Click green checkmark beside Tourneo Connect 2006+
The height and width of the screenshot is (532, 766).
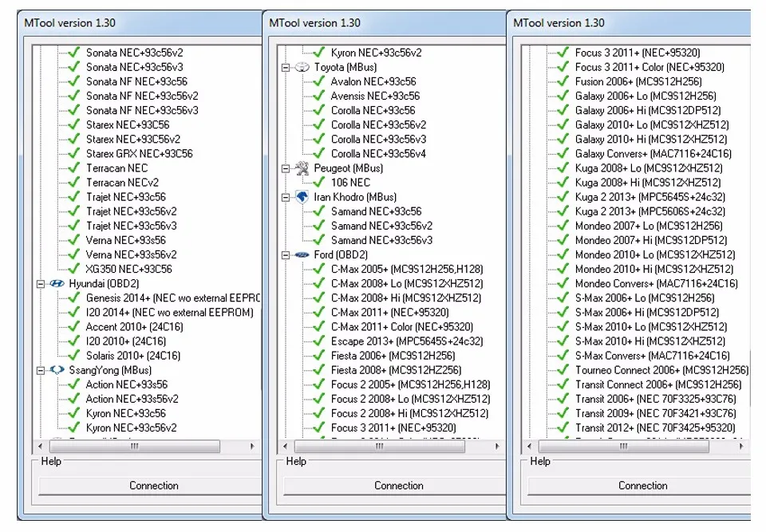[563, 370]
